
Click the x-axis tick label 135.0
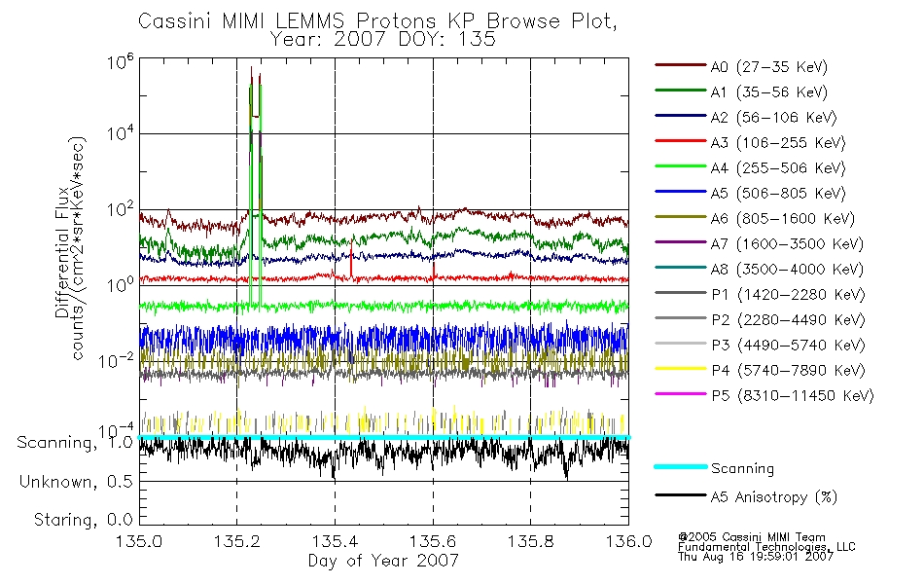pos(139,541)
